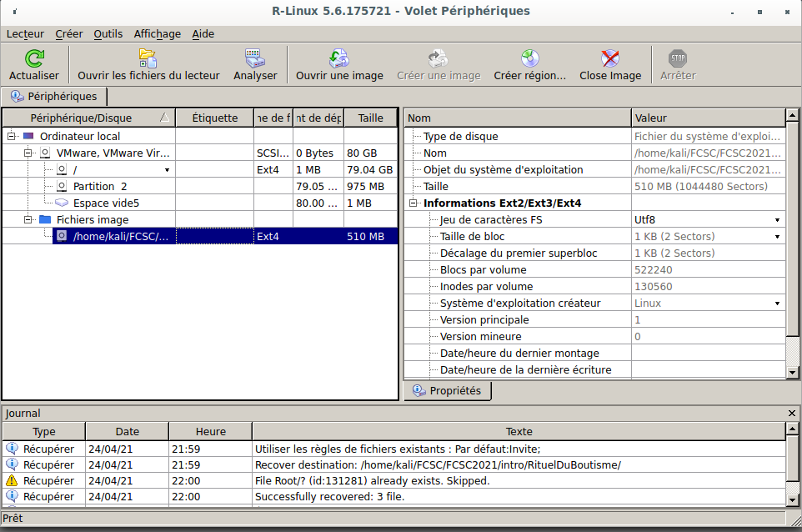Click the Partition 2 disk icon

[62, 186]
